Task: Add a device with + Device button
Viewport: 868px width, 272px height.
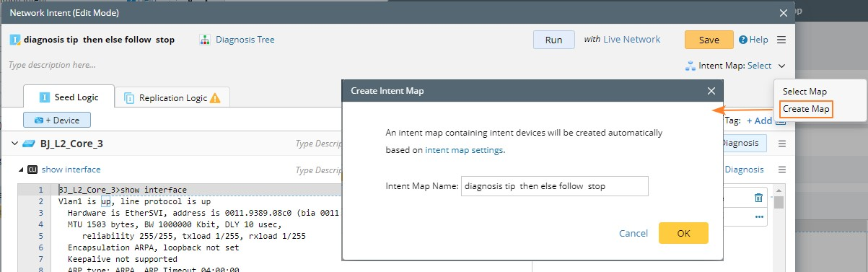Action: point(57,120)
